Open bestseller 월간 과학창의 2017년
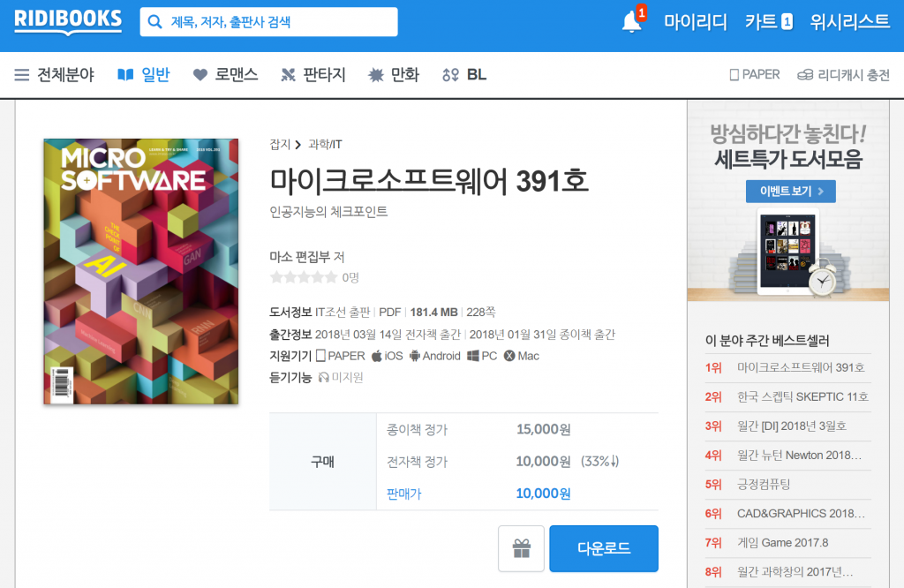Image resolution: width=904 pixels, height=588 pixels. tap(795, 572)
